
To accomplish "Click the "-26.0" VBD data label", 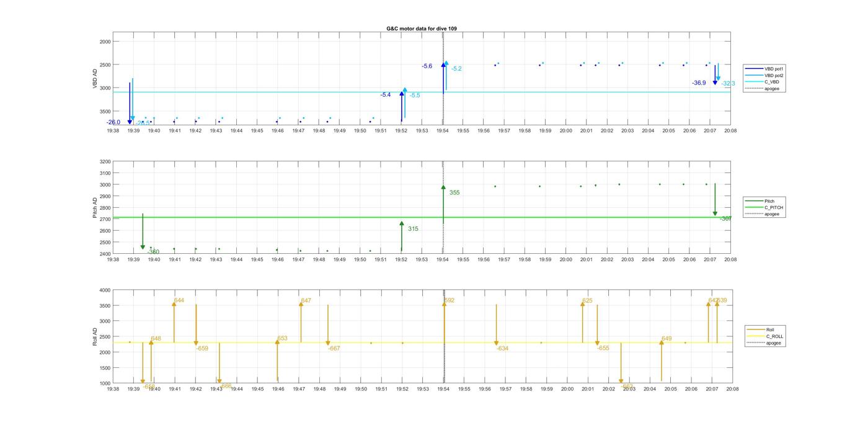I will pos(113,122).
